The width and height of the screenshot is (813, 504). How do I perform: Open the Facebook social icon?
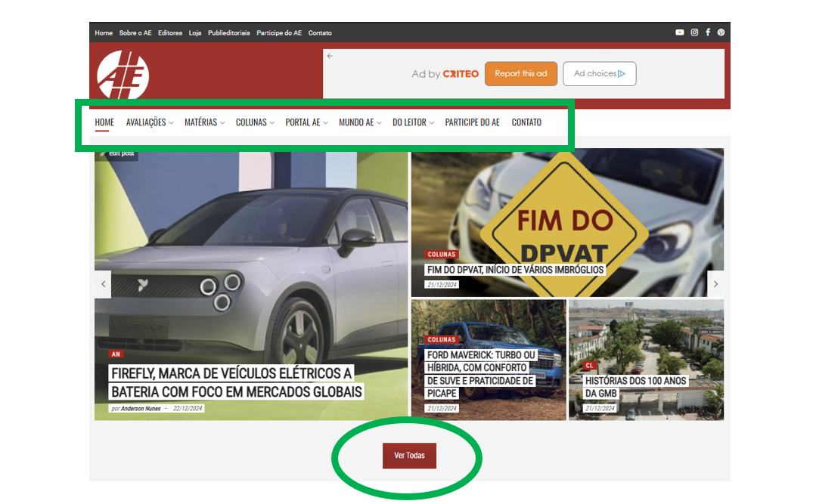coord(708,32)
